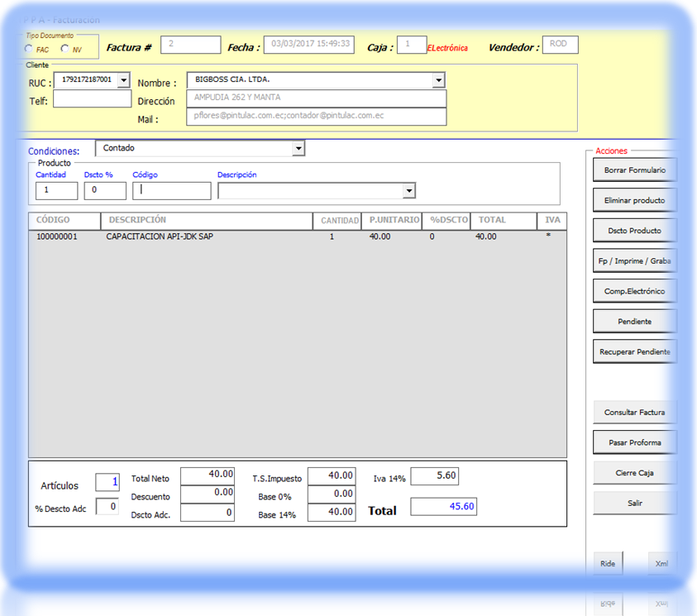697x616 pixels.
Task: Click the Telf phone input field
Action: coord(92,100)
